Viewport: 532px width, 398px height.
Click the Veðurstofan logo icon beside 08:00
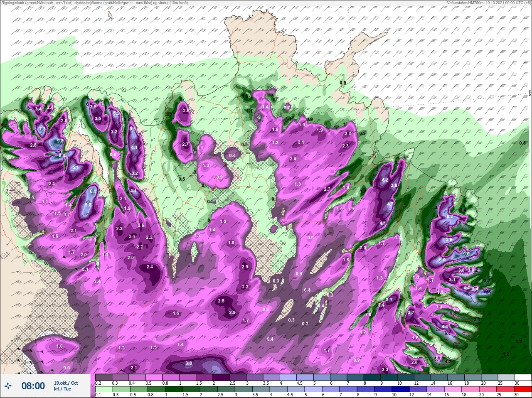[x=8, y=386]
